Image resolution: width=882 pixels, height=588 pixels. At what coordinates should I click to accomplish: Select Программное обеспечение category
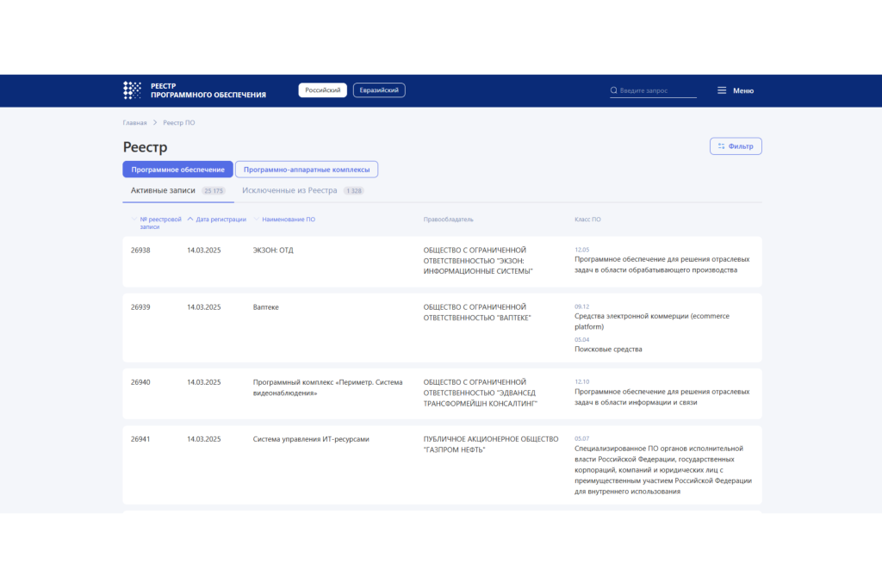pos(177,170)
